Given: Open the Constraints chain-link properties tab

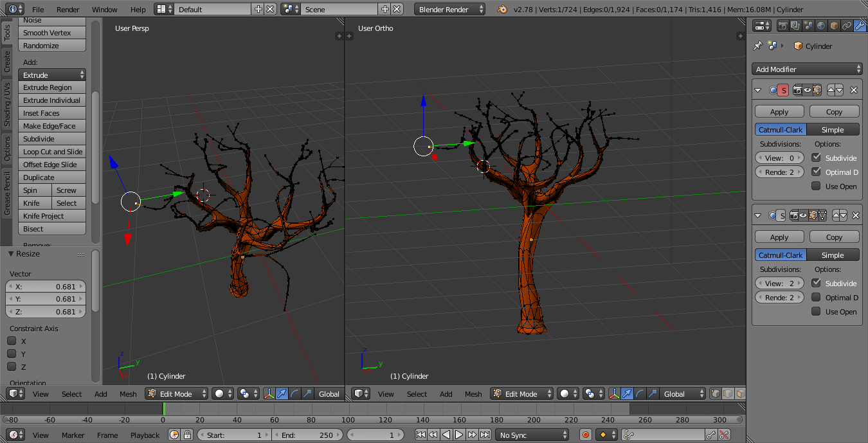Looking at the screenshot, I should click(847, 26).
